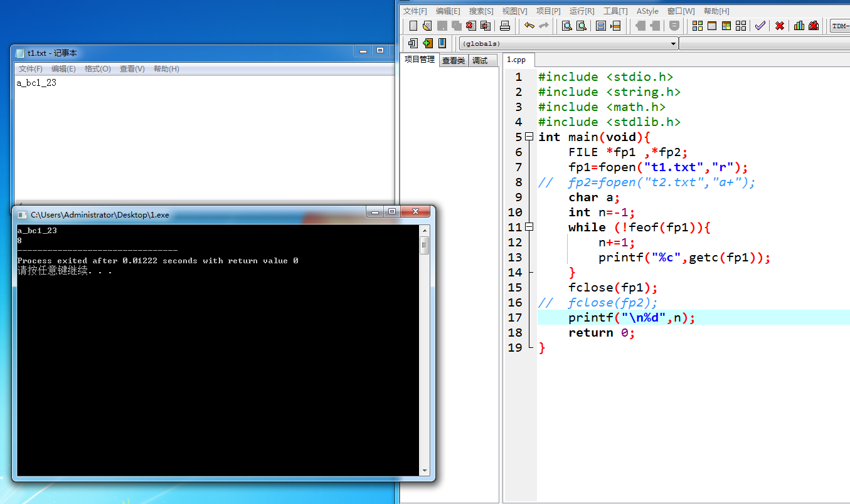Open the 文件[F] menu in Dev-C++
The image size is (850, 504).
pyautogui.click(x=415, y=11)
